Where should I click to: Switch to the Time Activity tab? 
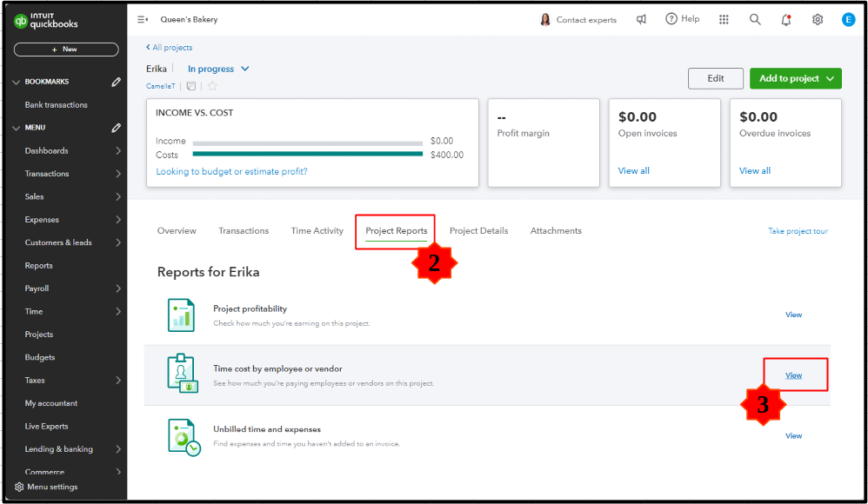(x=317, y=230)
